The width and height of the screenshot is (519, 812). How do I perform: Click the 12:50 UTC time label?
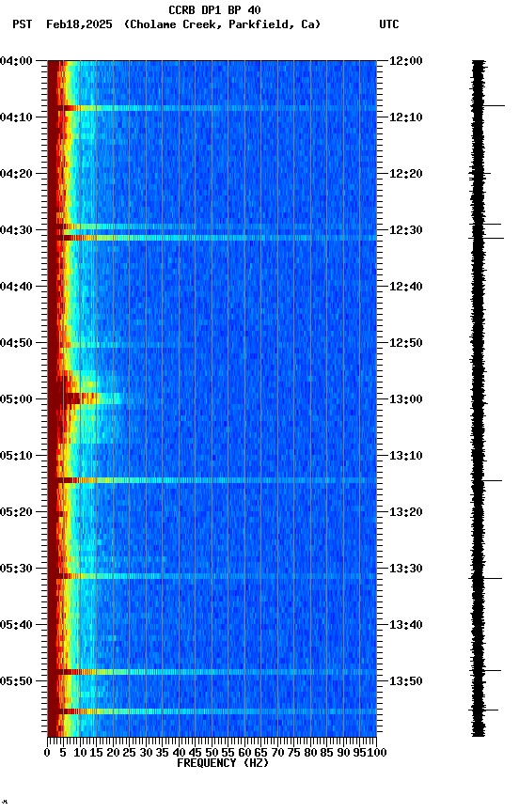click(x=406, y=343)
